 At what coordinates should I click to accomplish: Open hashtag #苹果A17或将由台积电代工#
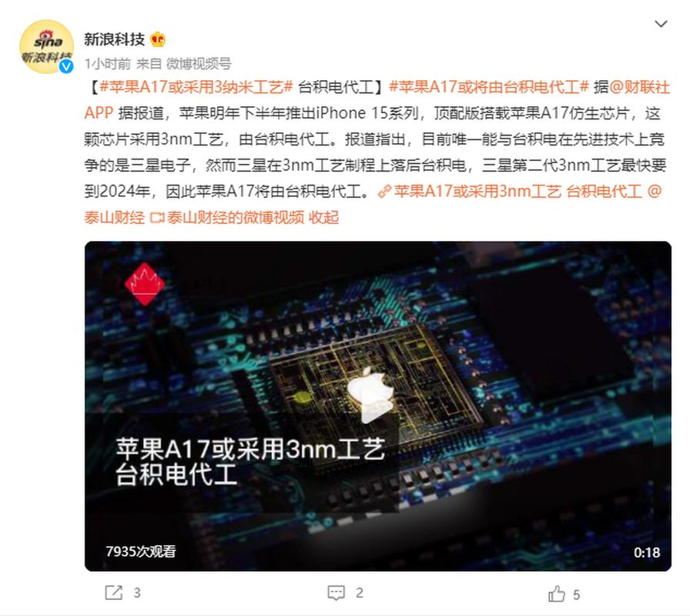click(489, 87)
